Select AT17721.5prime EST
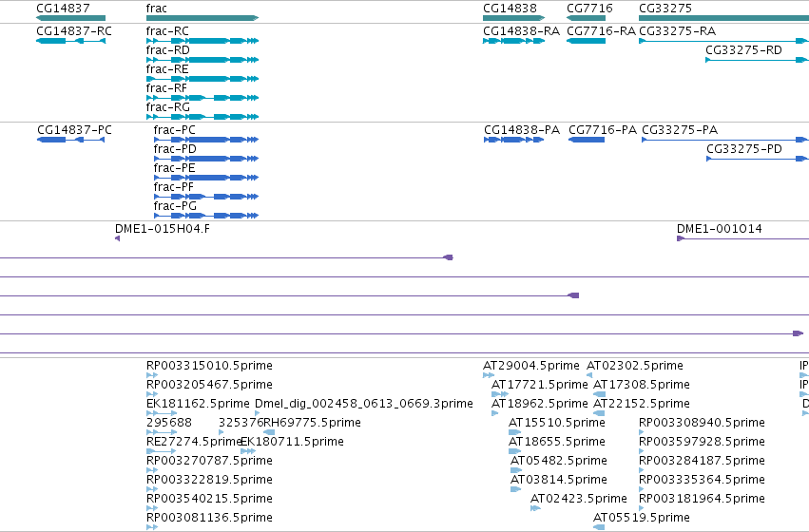Viewport: 809px width, 532px height. coord(539,385)
